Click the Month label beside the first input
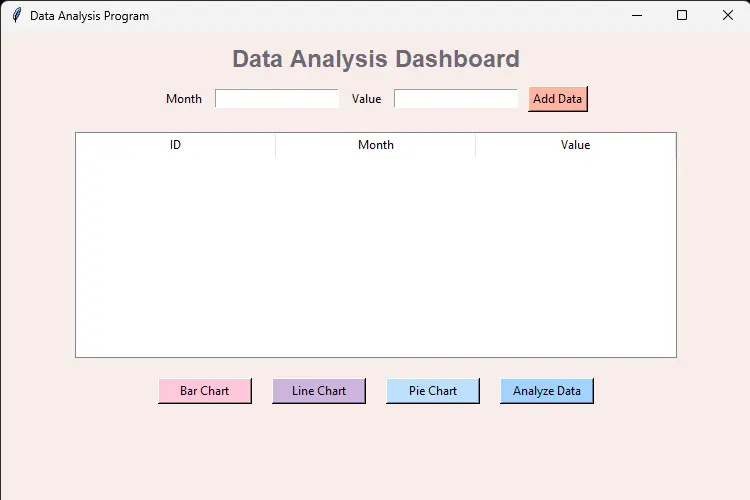The height and width of the screenshot is (500, 750). (184, 99)
